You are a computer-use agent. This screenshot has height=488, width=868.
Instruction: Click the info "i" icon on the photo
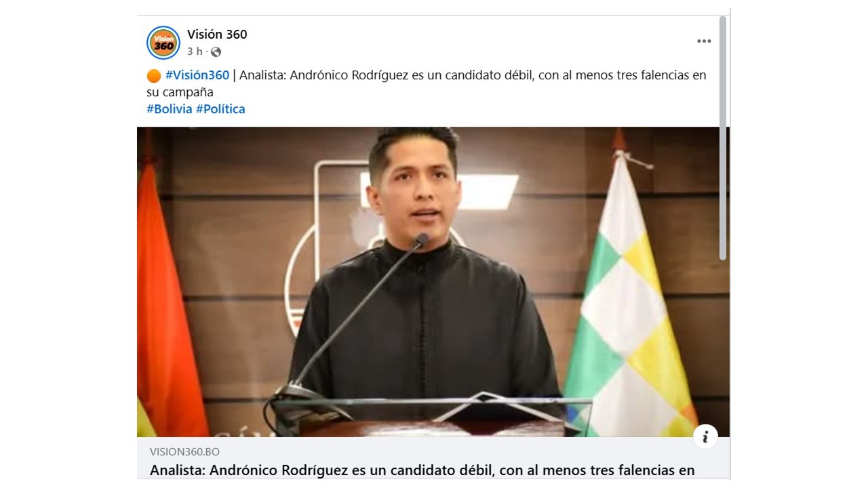pyautogui.click(x=705, y=436)
